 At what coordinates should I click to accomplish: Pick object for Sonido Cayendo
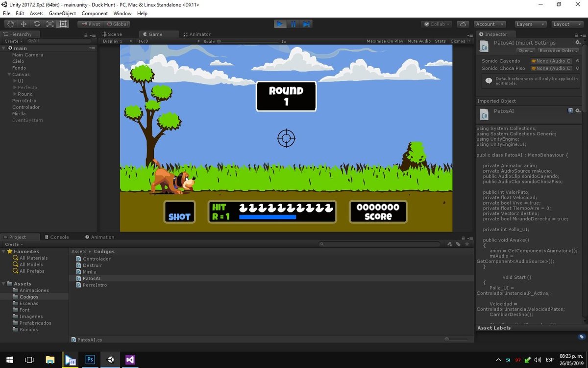point(577,61)
